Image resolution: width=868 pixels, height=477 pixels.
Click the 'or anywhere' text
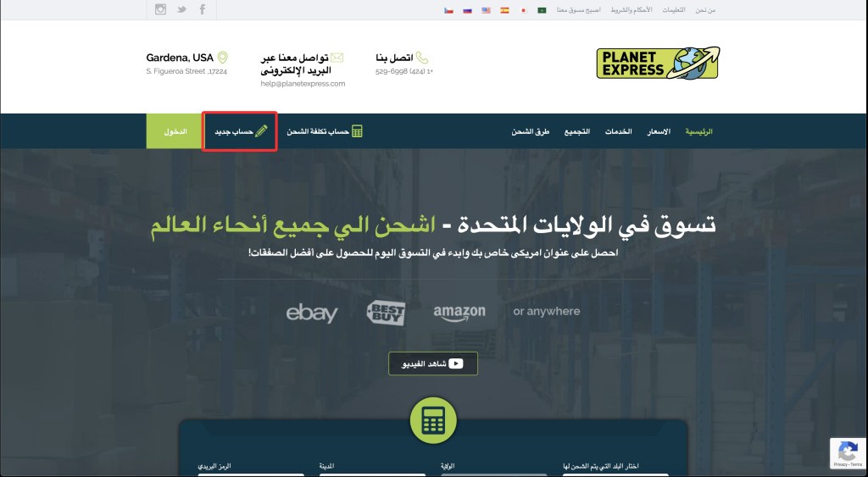coord(547,311)
